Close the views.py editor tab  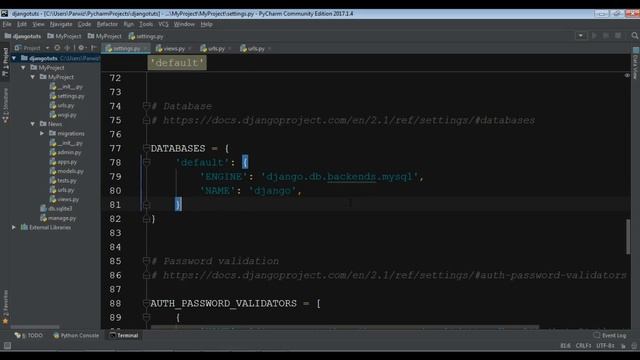(x=189, y=49)
